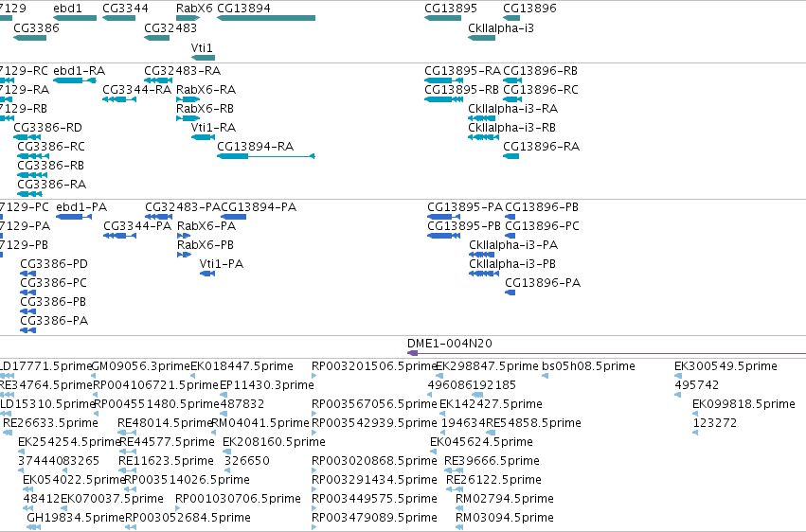Select EST label 'RE39666.5prime'
This screenshot has height=532, width=806.
coord(492,461)
